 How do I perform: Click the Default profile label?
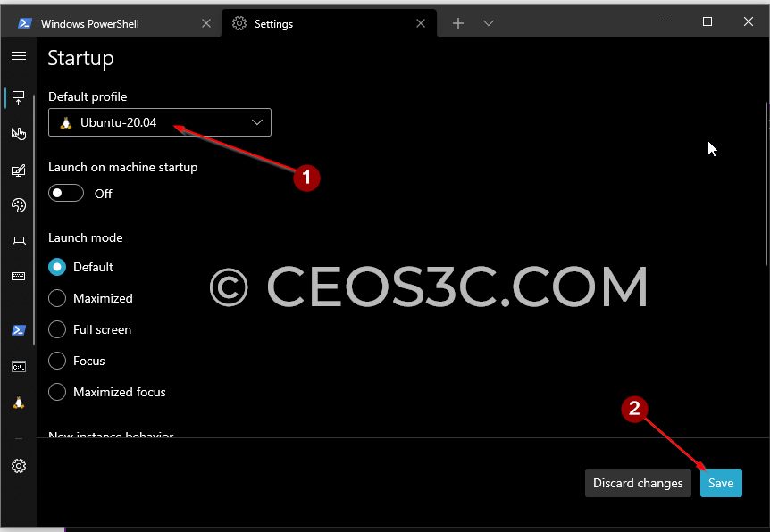coord(88,96)
